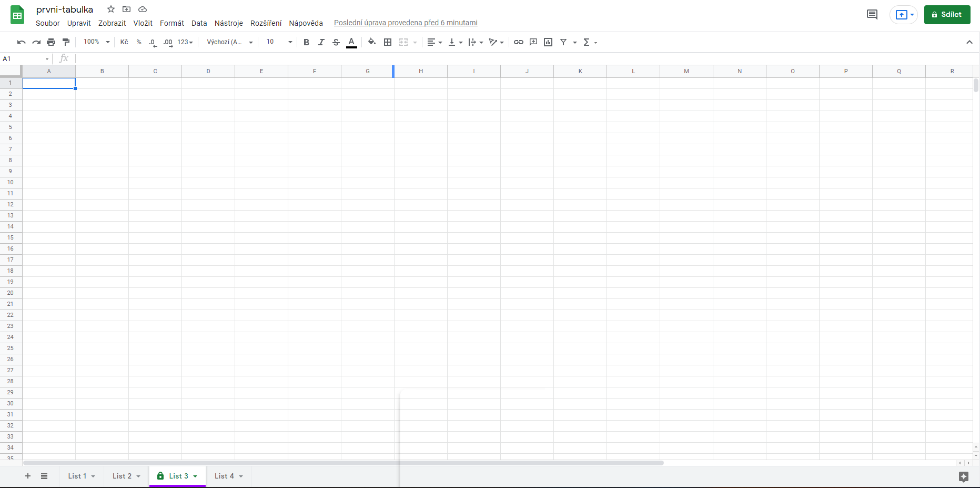Open last edit history via Poslední úprava link
This screenshot has width=980, height=488.
(x=406, y=23)
